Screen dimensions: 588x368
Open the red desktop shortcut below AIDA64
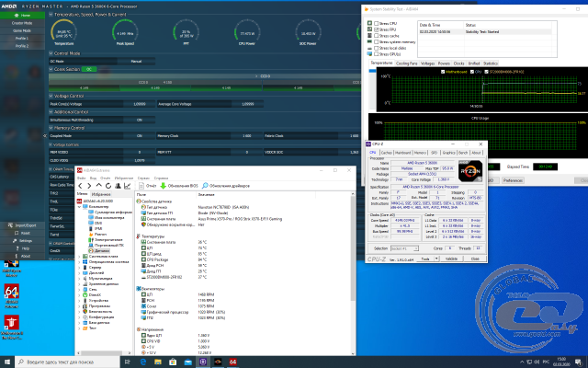pos(12,328)
